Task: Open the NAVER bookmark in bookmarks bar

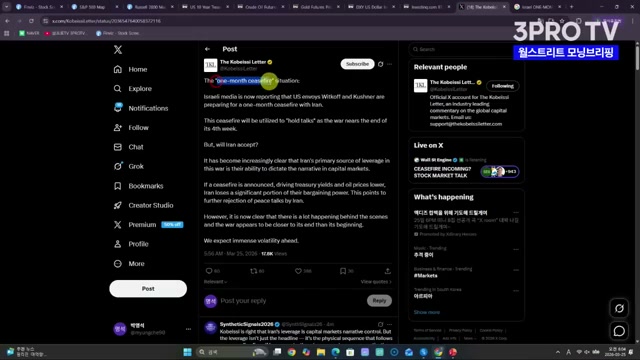Action: tap(29, 33)
